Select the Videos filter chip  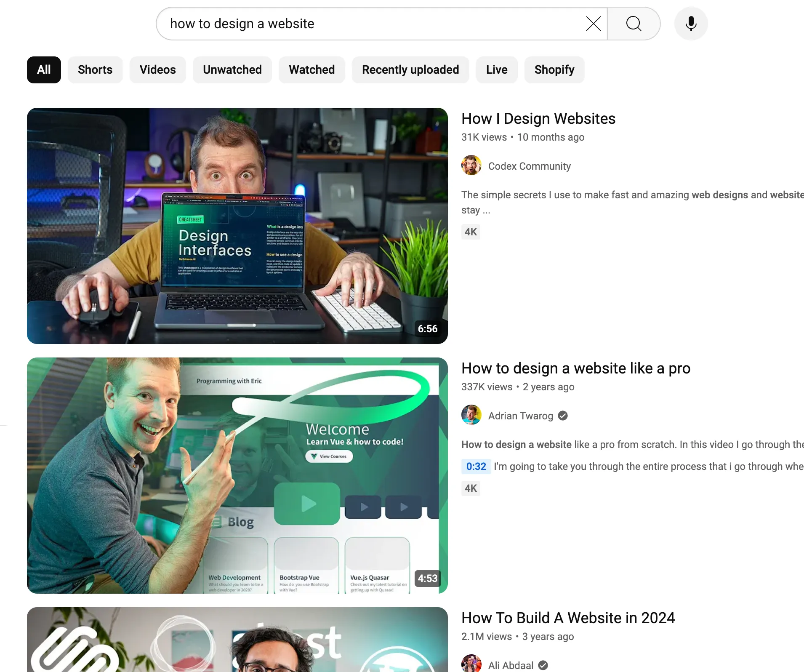[x=158, y=70]
